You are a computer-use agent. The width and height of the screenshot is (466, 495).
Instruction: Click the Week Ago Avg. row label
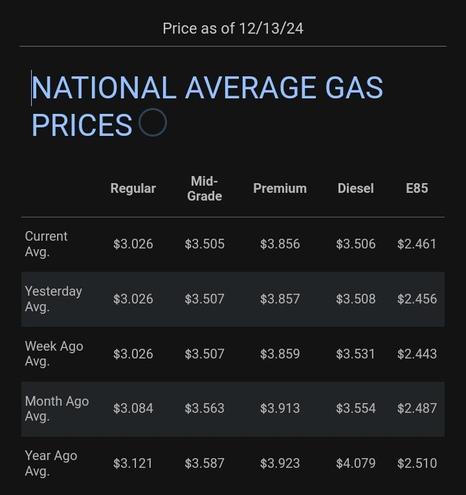click(54, 354)
